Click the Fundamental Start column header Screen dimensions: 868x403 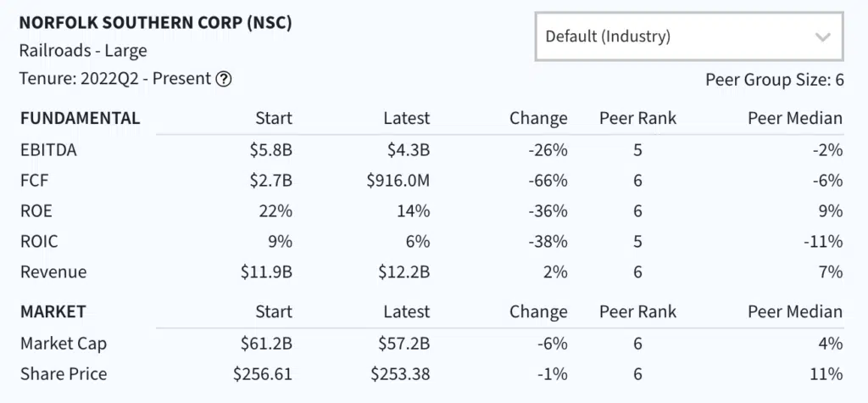pyautogui.click(x=273, y=118)
